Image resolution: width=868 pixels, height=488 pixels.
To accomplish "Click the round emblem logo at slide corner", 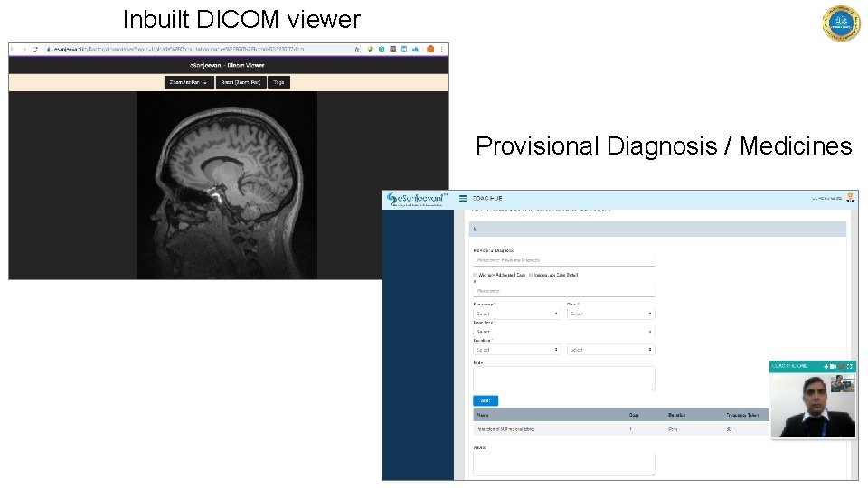I will click(x=841, y=23).
